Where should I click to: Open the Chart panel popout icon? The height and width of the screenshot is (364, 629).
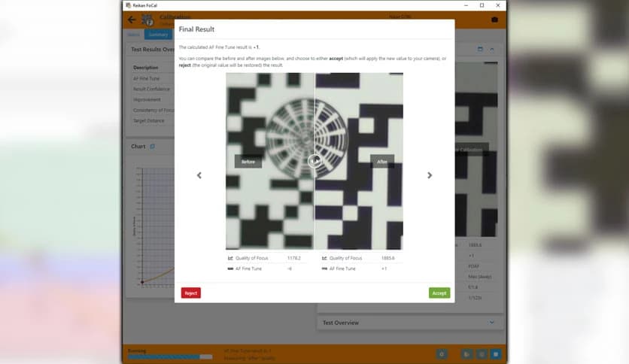(x=153, y=147)
